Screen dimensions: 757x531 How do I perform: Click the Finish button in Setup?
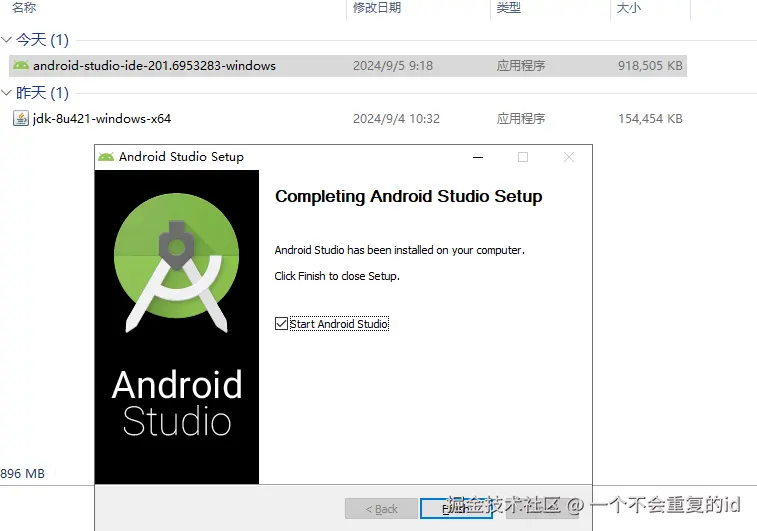456,508
